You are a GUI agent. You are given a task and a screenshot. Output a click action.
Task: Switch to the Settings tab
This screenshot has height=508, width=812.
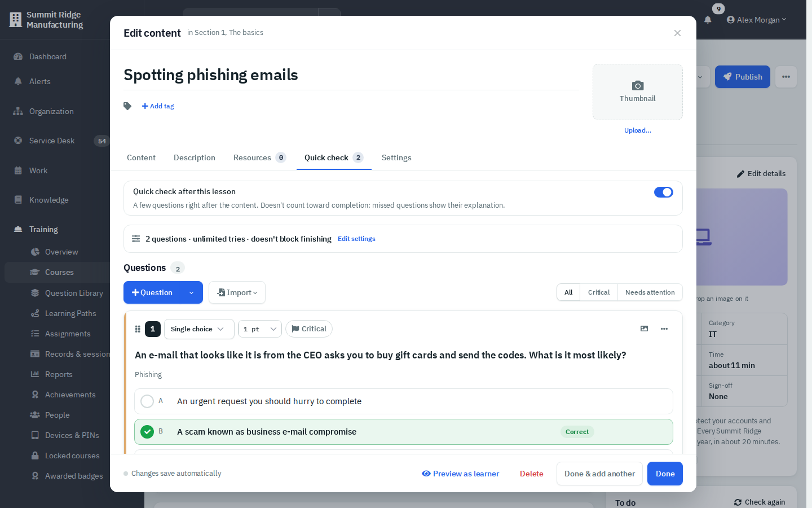tap(396, 157)
